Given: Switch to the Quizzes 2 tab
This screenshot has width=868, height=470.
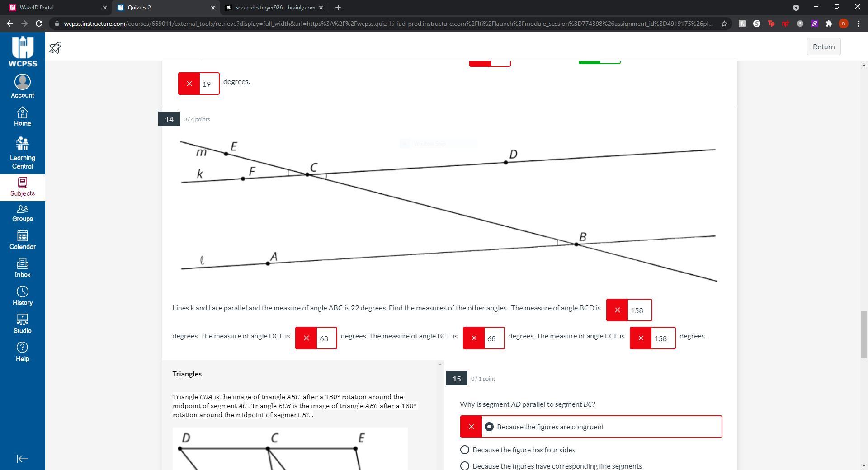Looking at the screenshot, I should [165, 8].
